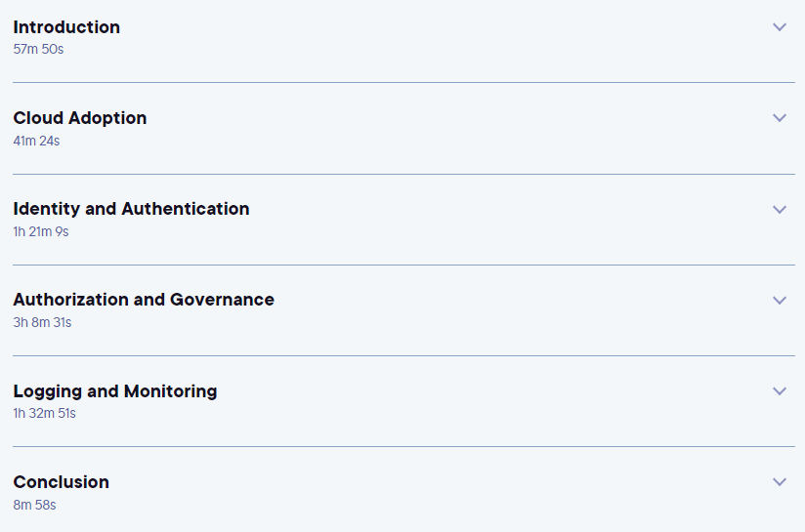Expand the Conclusion section chevron
This screenshot has width=805, height=532.
point(780,481)
